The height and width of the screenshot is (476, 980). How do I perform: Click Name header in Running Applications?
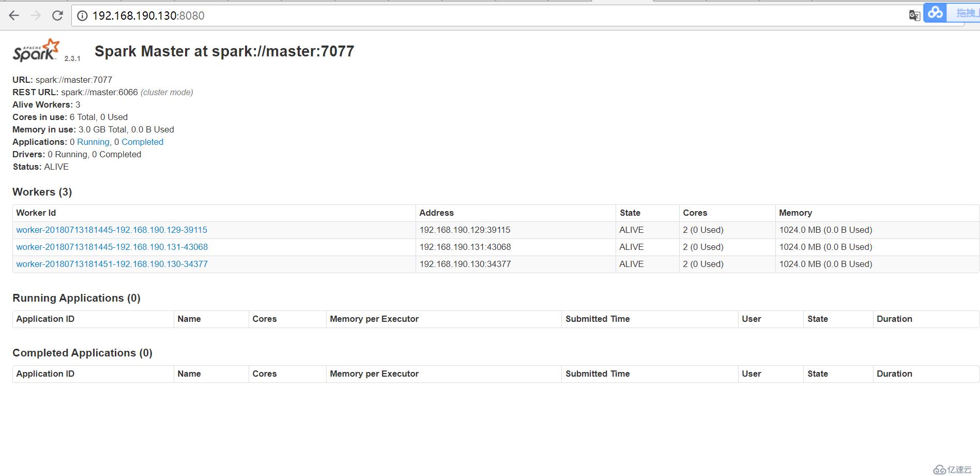click(189, 319)
